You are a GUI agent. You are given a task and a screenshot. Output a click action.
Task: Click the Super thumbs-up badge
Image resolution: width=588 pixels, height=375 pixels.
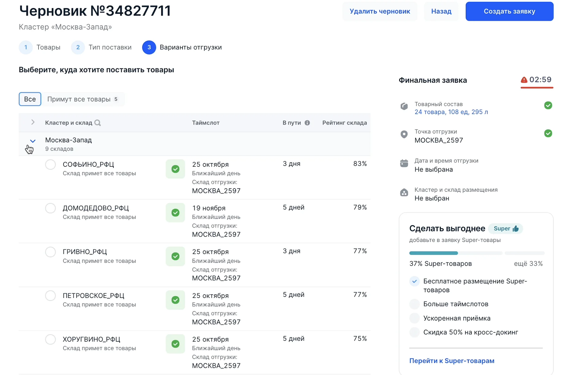point(506,228)
